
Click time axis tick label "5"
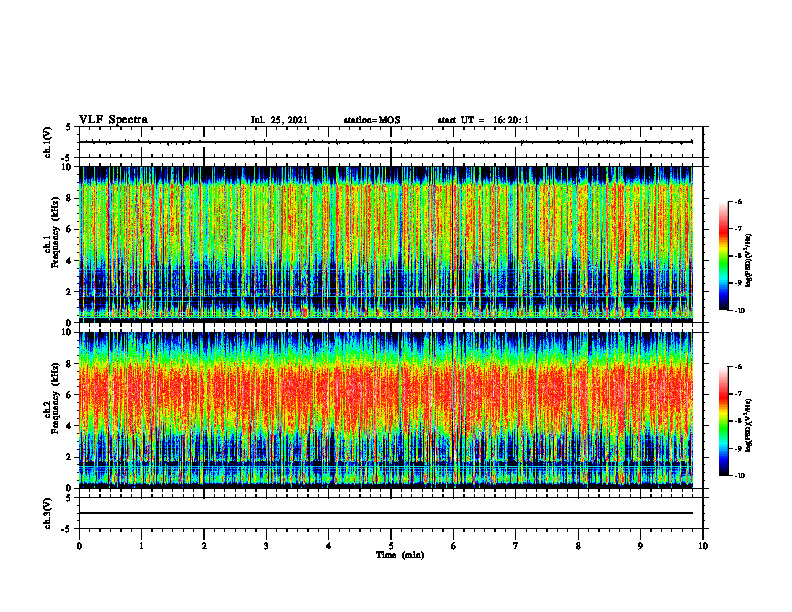point(391,546)
